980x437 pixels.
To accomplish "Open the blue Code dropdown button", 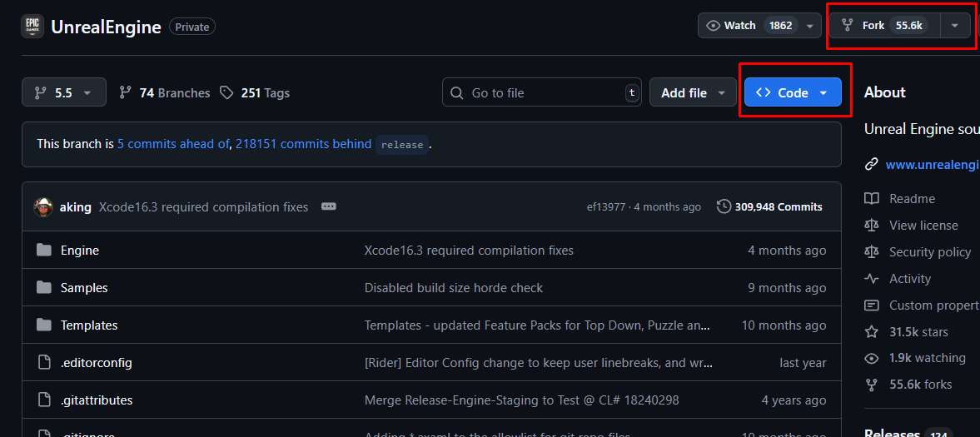I will 793,92.
